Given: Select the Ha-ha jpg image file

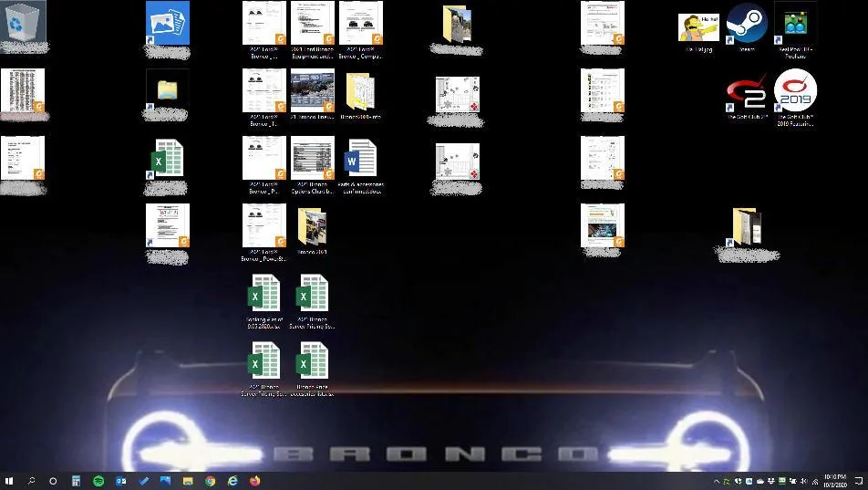Looking at the screenshot, I should 698,31.
